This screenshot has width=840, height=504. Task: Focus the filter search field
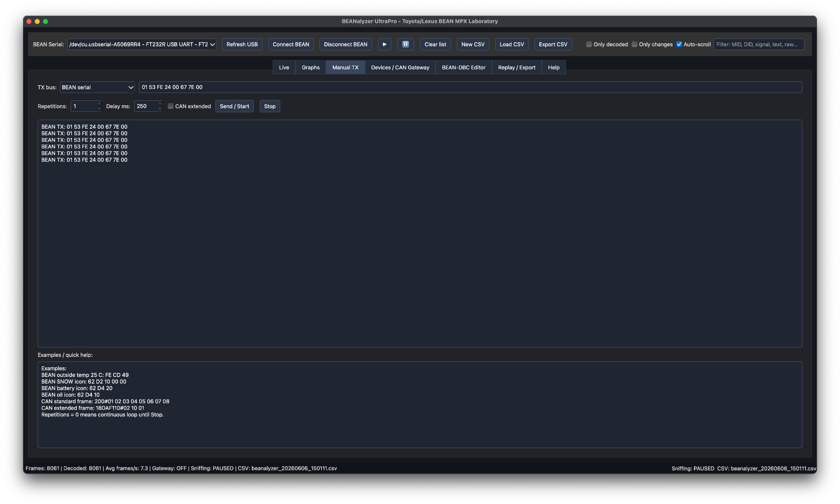[758, 44]
